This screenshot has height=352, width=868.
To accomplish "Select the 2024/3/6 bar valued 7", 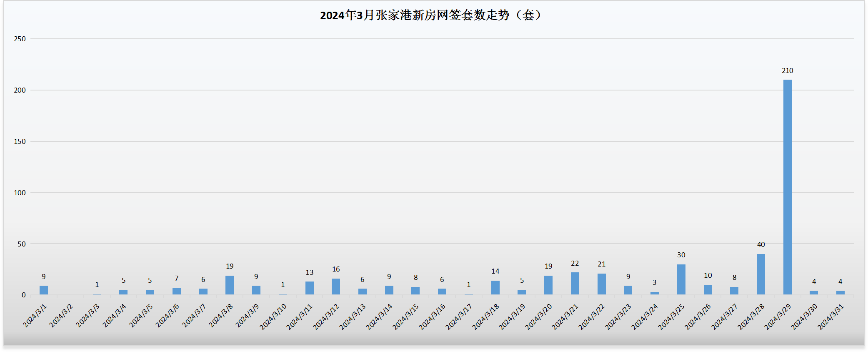I will pyautogui.click(x=177, y=291).
